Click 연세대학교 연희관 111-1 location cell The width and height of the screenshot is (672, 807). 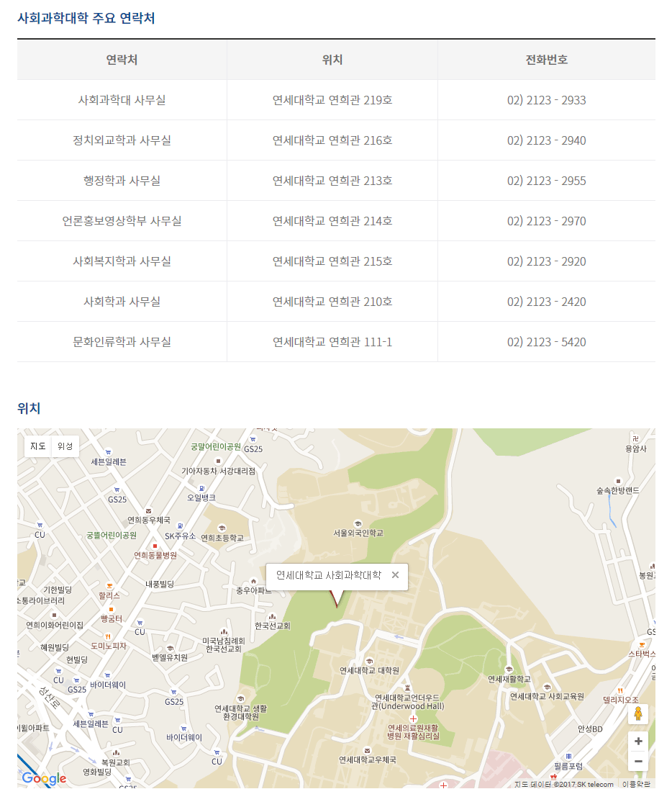(332, 342)
